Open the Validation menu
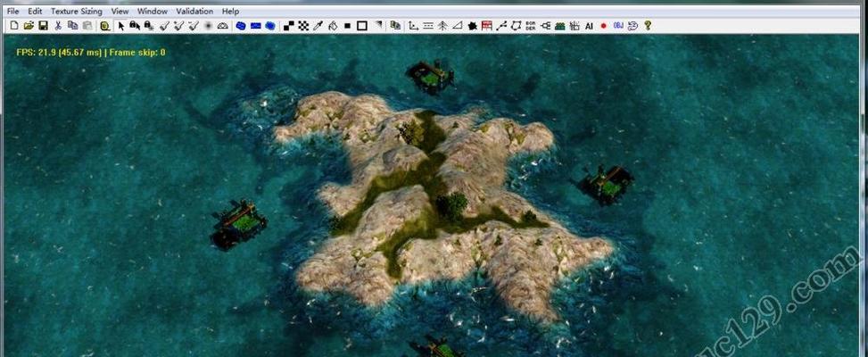Image resolution: width=868 pixels, height=357 pixels. pos(194,11)
